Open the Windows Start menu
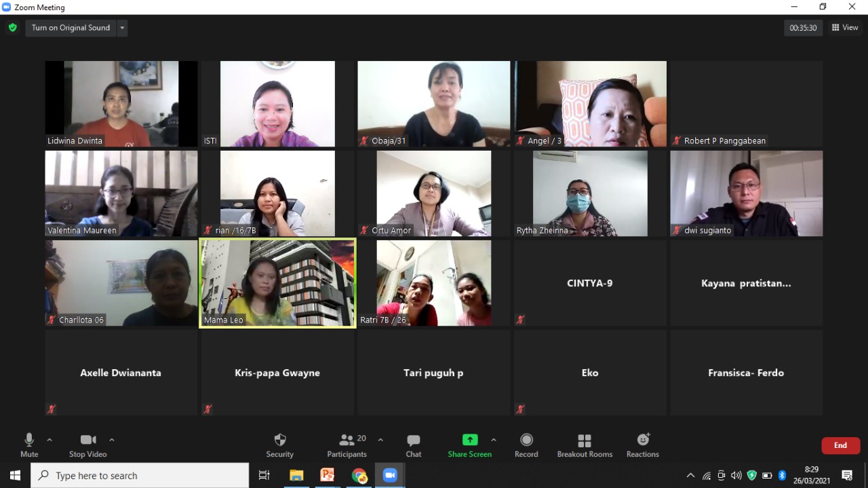Viewport: 868px width, 488px height. (15, 475)
